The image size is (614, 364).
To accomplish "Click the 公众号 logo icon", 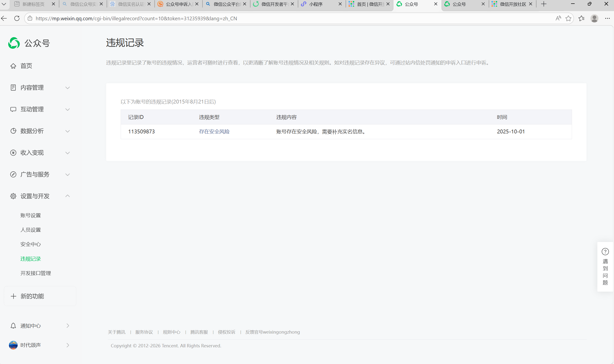I will click(14, 43).
